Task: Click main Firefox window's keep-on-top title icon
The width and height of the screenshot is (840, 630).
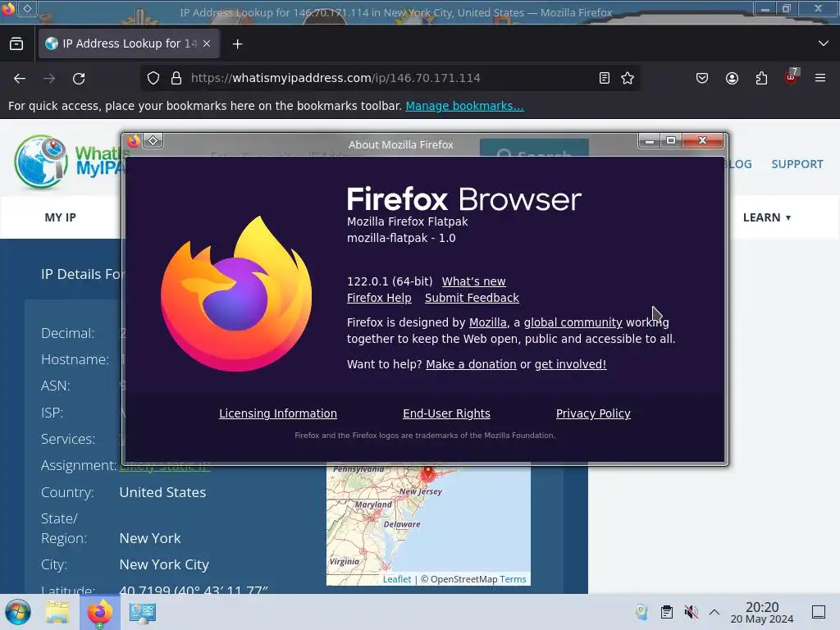Action: click(27, 8)
